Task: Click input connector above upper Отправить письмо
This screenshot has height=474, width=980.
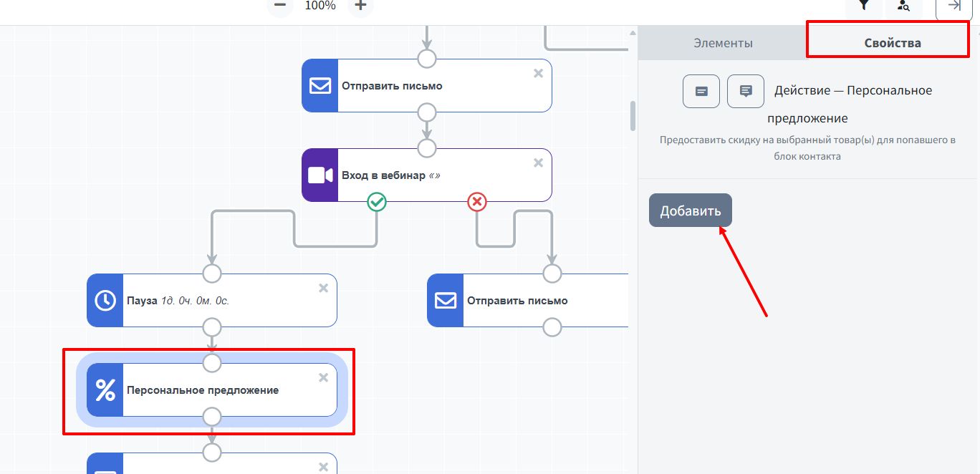Action: pyautogui.click(x=427, y=59)
